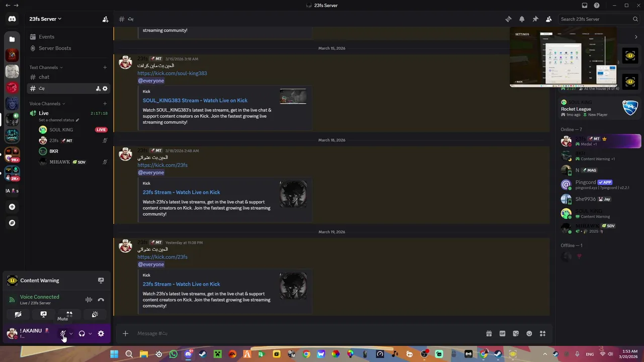
Task: Open Server Boosts in the sidebar
Action: click(68, 48)
